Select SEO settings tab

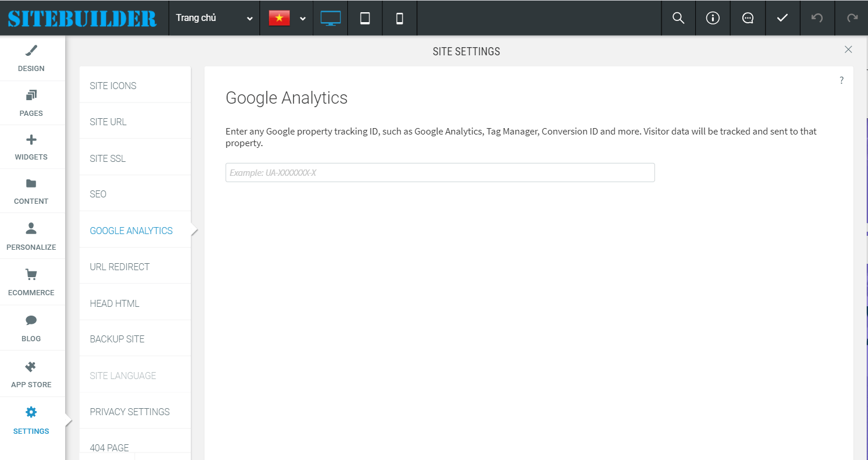coord(135,194)
